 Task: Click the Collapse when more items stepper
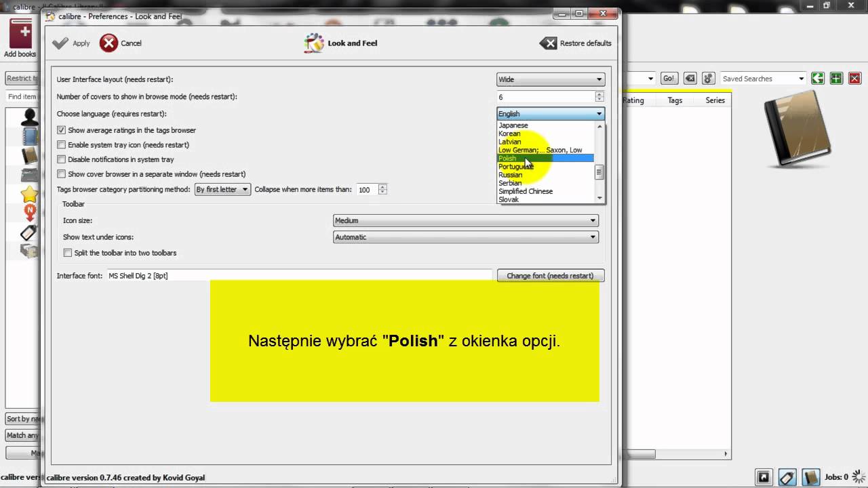click(x=382, y=190)
